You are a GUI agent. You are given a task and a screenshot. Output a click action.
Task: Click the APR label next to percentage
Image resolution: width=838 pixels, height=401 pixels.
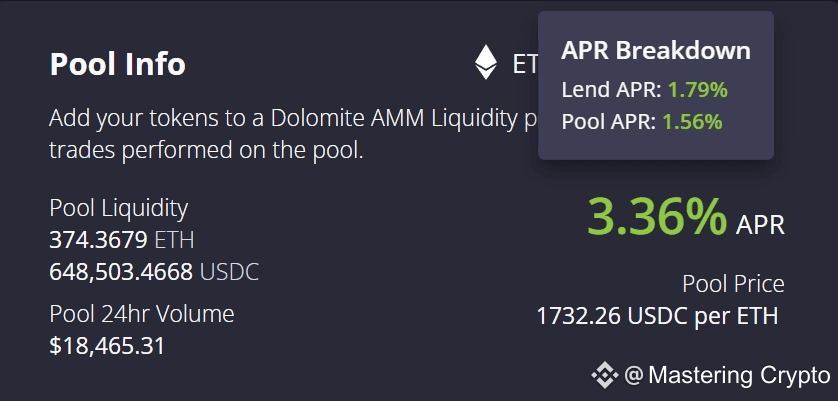[x=760, y=226]
